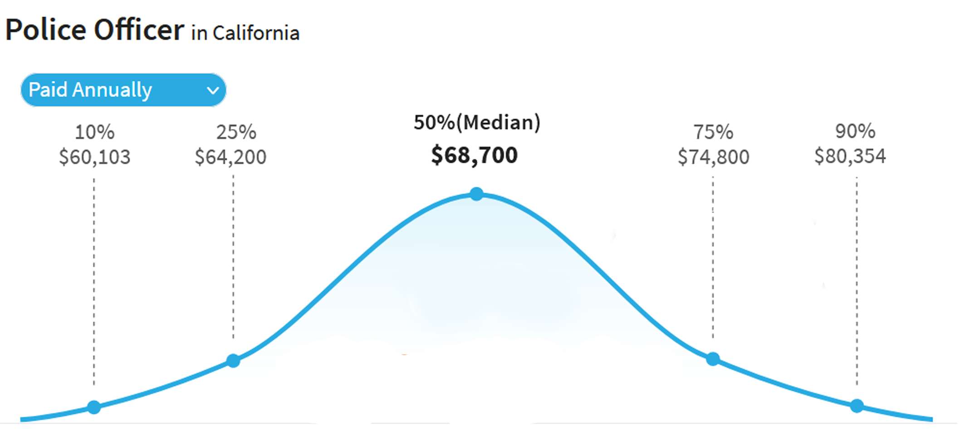This screenshot has width=980, height=444.
Task: Click the 90% percentile label
Action: pyautogui.click(x=855, y=131)
